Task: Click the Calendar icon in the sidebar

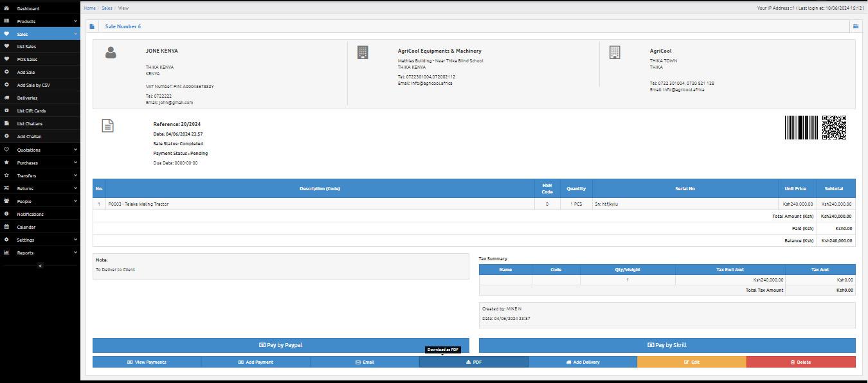Action: (x=6, y=227)
